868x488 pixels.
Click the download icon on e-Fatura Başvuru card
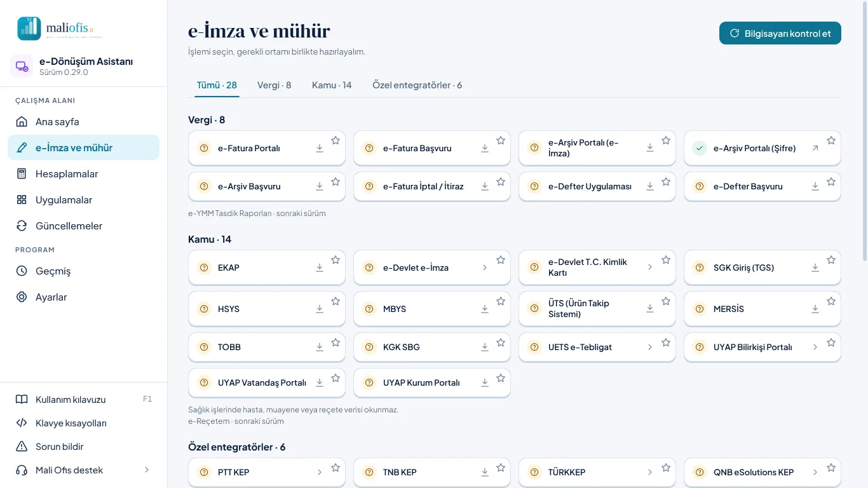485,148
